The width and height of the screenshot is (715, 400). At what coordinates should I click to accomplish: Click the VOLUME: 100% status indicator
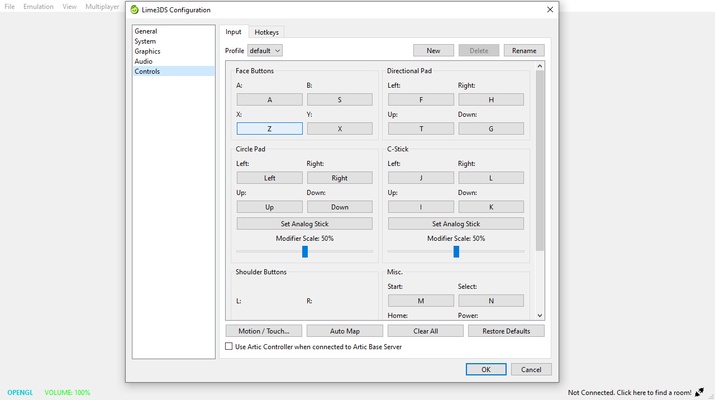67,392
